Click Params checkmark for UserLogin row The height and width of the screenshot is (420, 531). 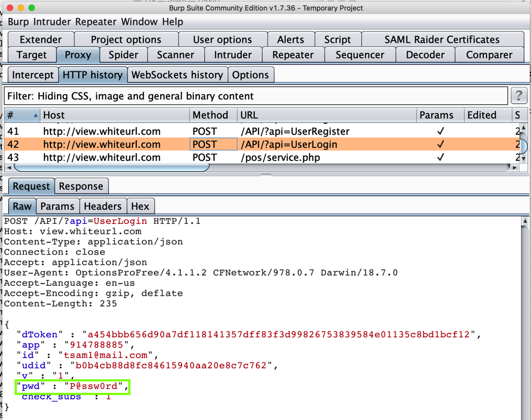[440, 145]
